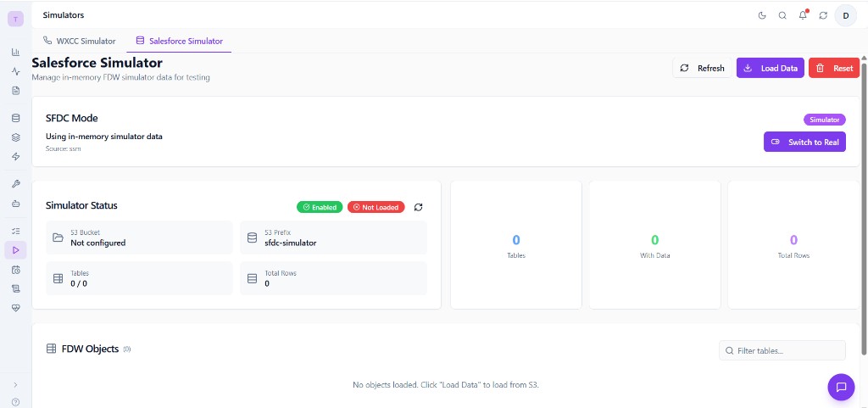868x408 pixels.
Task: Open the wrench tools sidebar icon
Action: (x=15, y=184)
